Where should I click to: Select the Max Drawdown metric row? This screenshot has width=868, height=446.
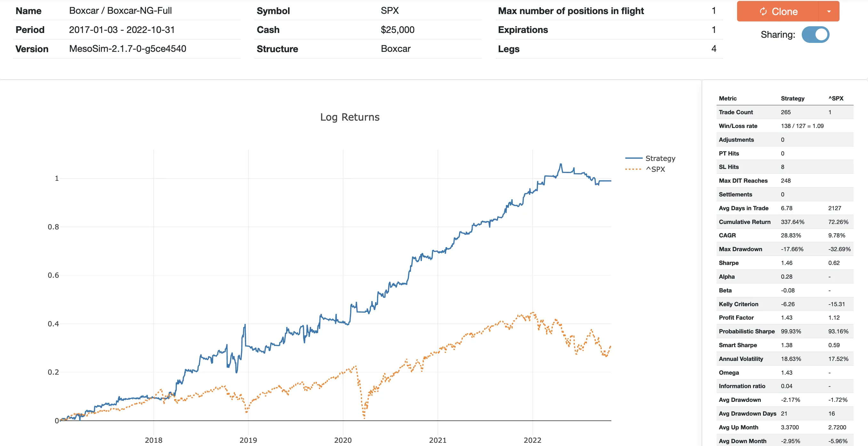click(740, 249)
